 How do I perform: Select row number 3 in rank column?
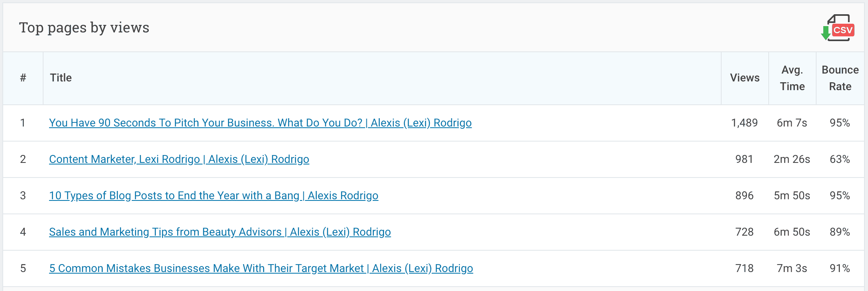coord(23,196)
